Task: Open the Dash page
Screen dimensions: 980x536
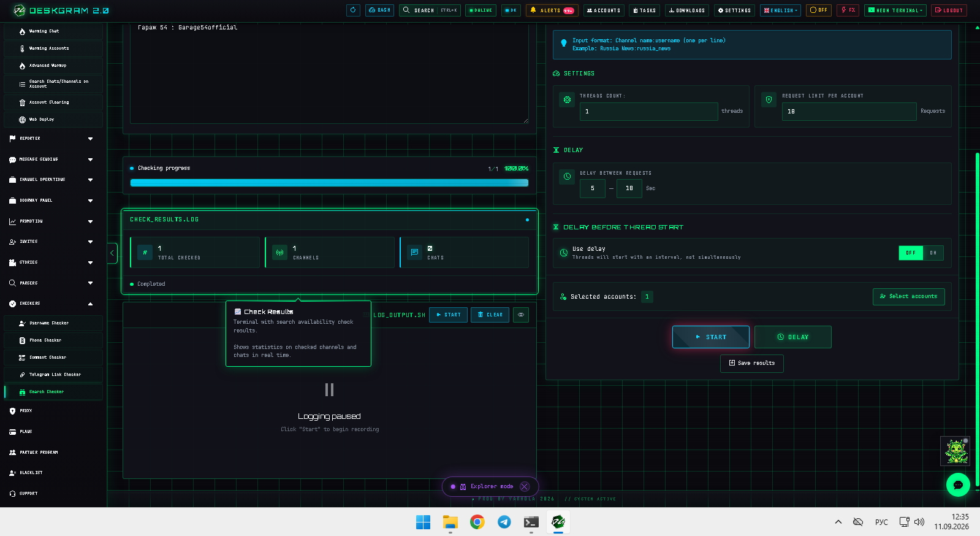Action: pos(379,10)
